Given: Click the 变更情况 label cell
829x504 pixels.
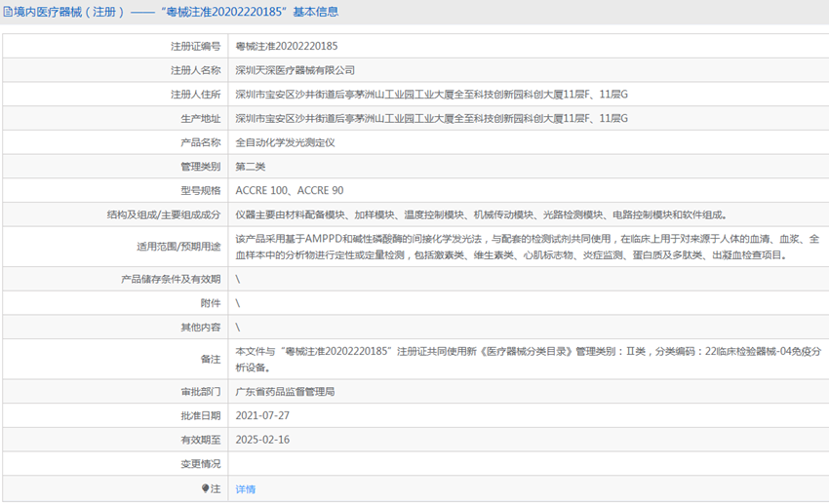Looking at the screenshot, I should click(115, 464).
